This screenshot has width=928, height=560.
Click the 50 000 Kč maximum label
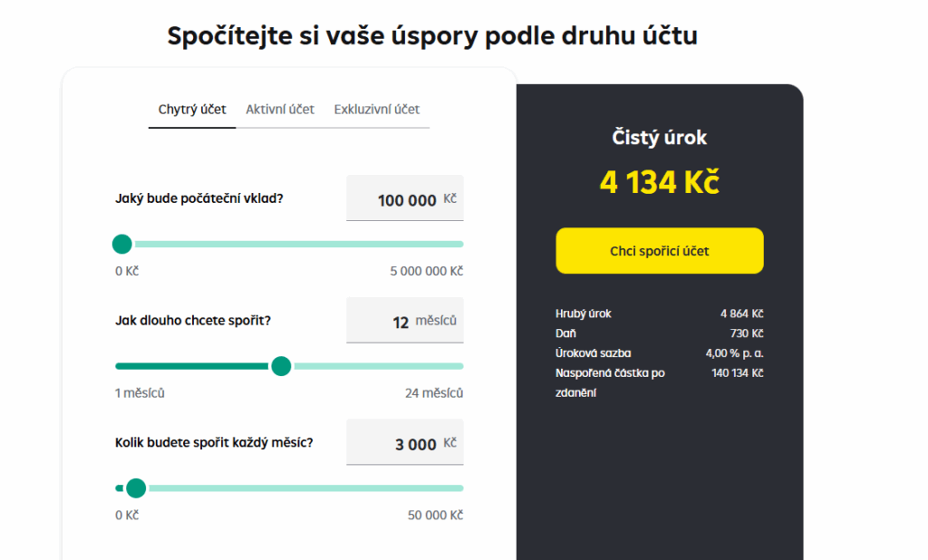(435, 516)
